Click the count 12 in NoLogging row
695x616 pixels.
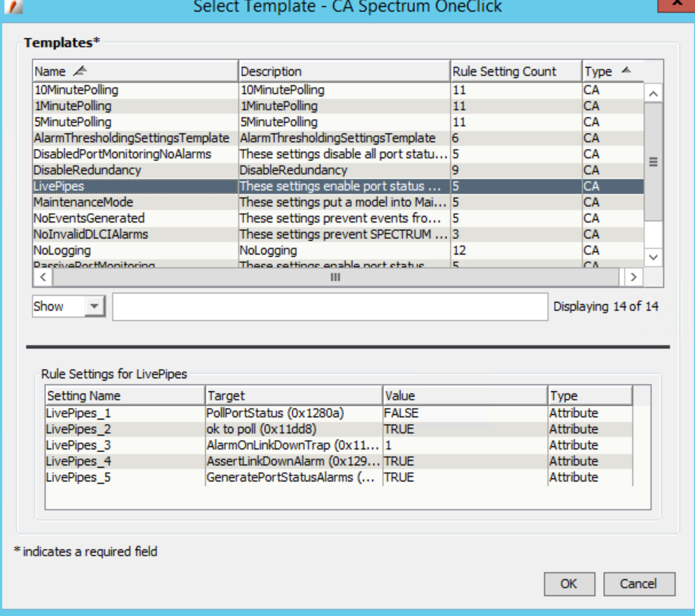(x=460, y=250)
